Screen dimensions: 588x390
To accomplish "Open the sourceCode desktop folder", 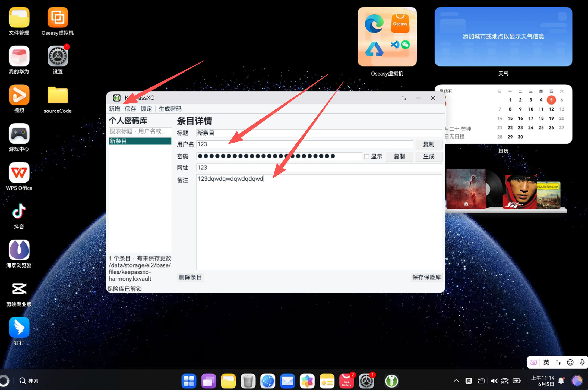I will (58, 95).
